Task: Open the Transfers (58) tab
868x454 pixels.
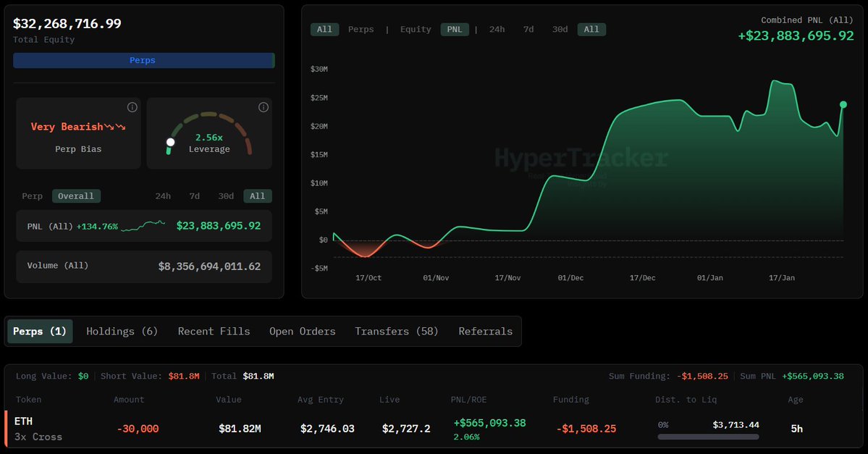Action: point(397,331)
